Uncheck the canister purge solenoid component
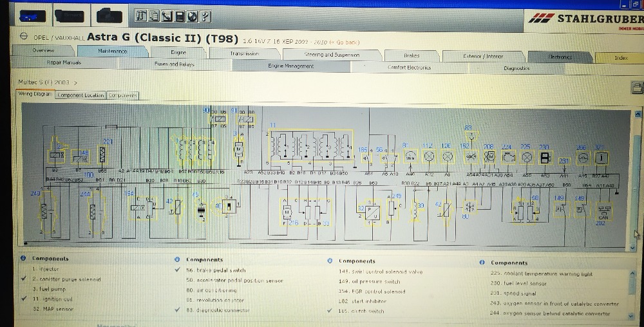 tap(24, 279)
